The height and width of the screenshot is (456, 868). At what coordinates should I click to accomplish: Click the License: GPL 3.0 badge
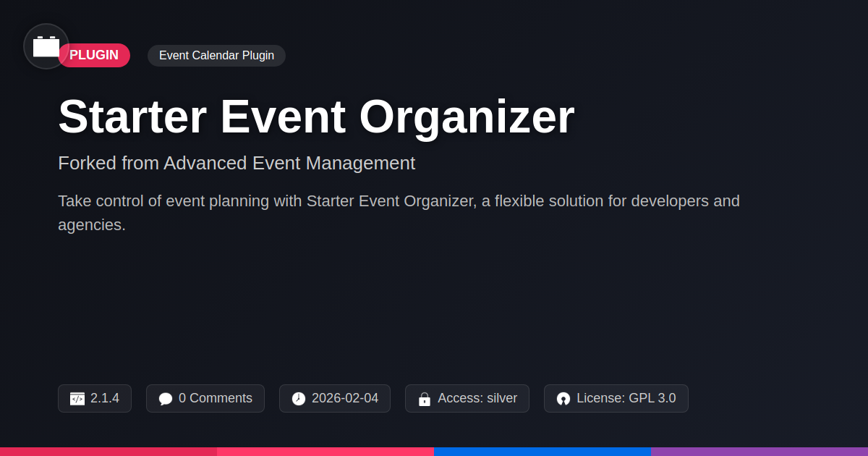616,399
